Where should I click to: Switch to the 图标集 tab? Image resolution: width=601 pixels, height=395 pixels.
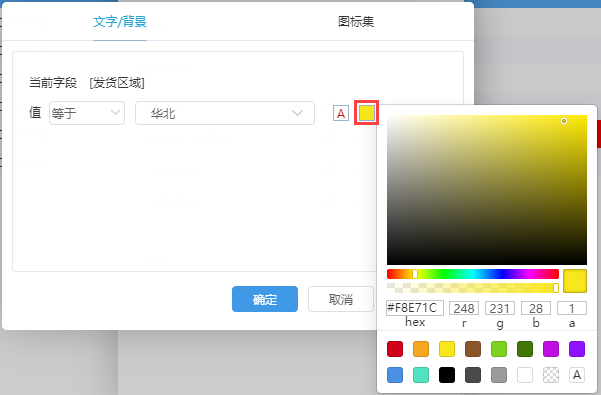(x=356, y=21)
